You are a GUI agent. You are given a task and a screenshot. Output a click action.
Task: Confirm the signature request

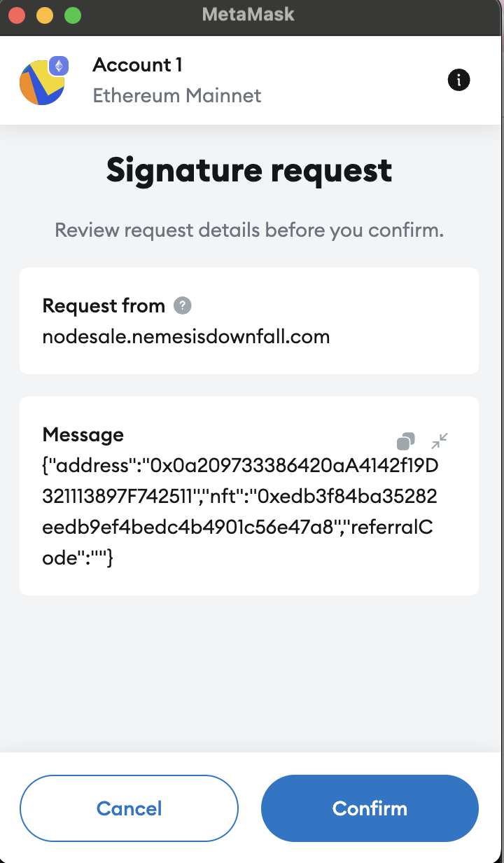click(x=370, y=808)
